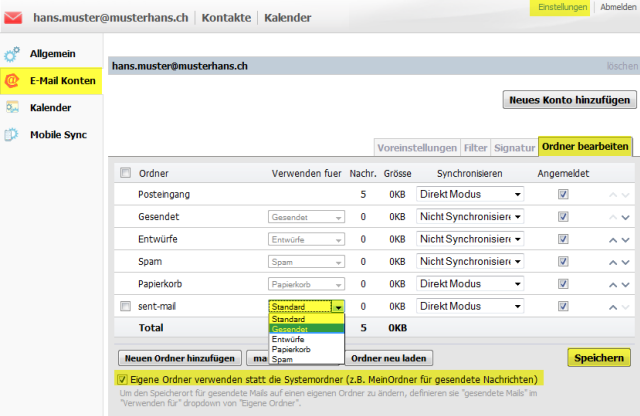Switch to Voreinstellungen tab

(x=417, y=148)
